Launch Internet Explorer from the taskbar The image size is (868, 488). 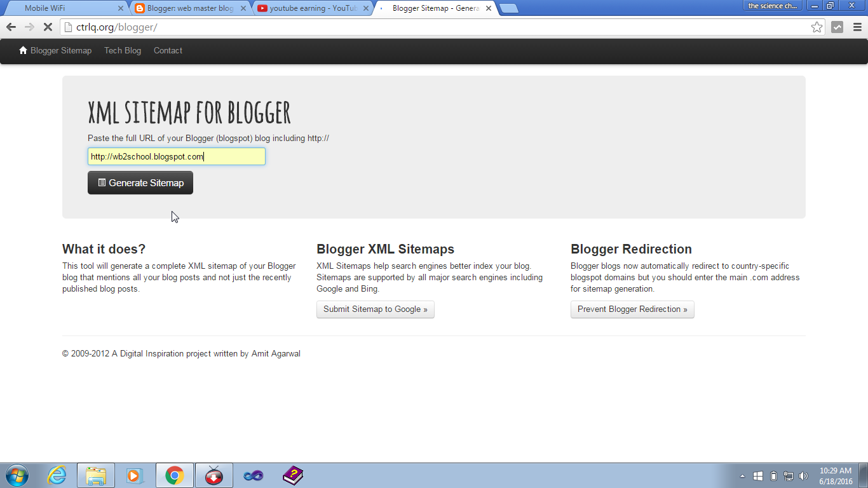click(x=57, y=475)
